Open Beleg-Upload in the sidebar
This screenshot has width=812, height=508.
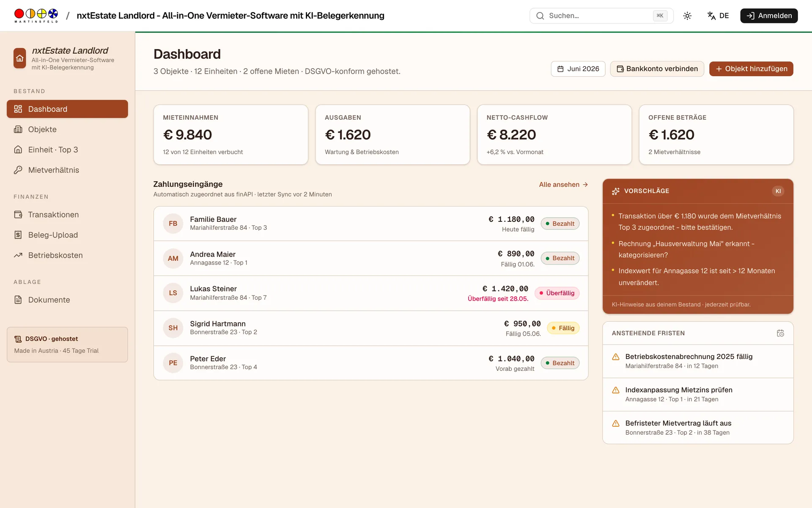pos(67,235)
